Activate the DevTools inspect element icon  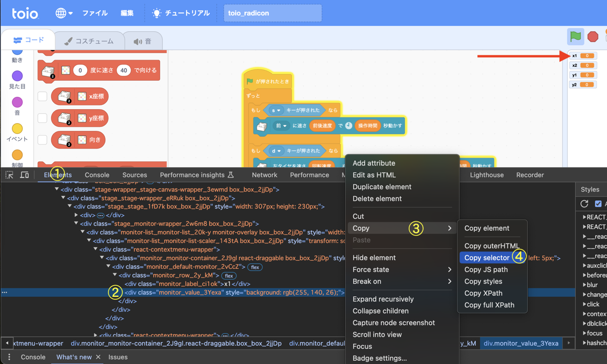pyautogui.click(x=9, y=175)
